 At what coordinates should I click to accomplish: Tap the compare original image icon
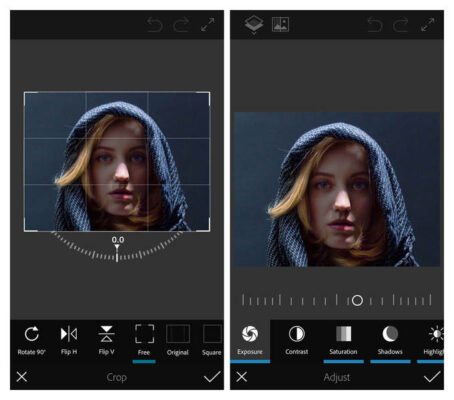pyautogui.click(x=280, y=24)
